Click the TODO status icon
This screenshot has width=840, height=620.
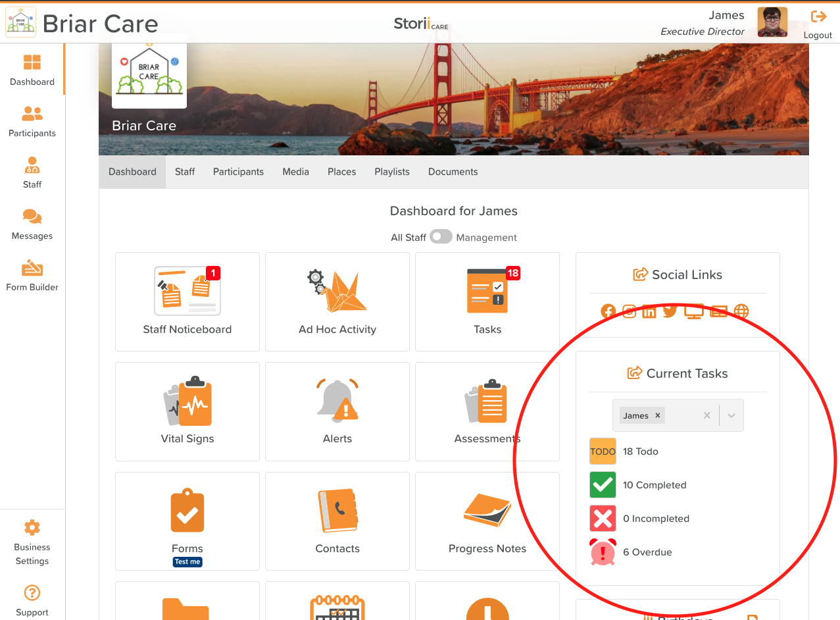[603, 452]
